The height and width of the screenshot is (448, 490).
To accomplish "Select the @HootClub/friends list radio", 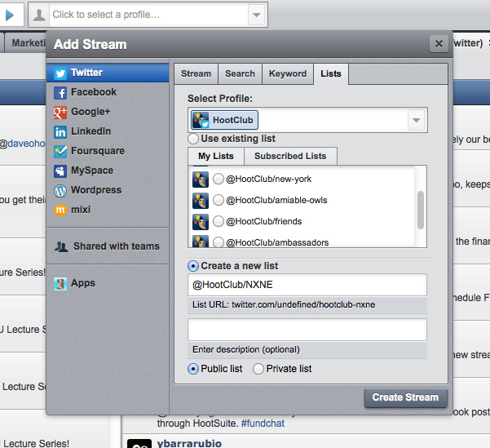I will pyautogui.click(x=219, y=221).
